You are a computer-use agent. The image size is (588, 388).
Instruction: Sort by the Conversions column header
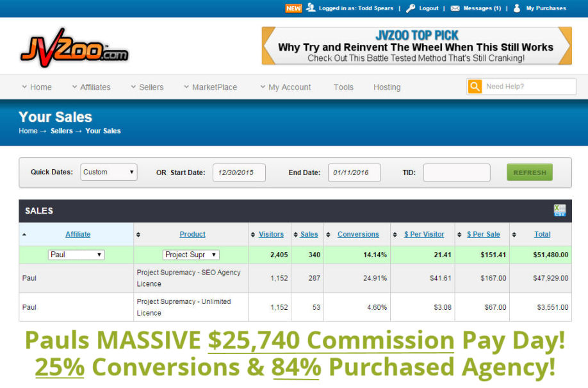[358, 234]
